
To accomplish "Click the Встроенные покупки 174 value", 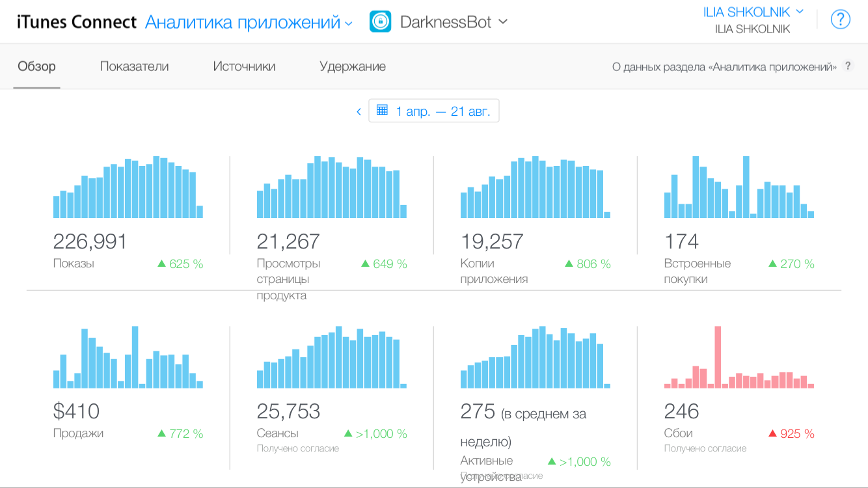I will [681, 241].
